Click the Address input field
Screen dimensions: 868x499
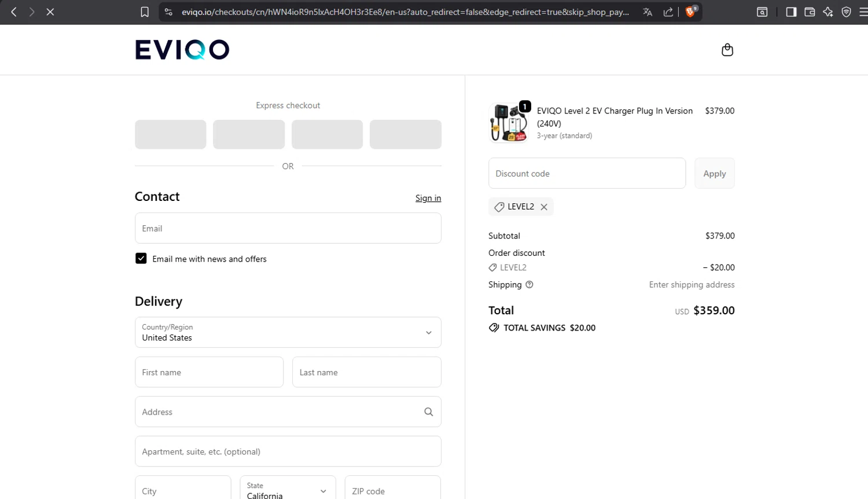[288, 412]
